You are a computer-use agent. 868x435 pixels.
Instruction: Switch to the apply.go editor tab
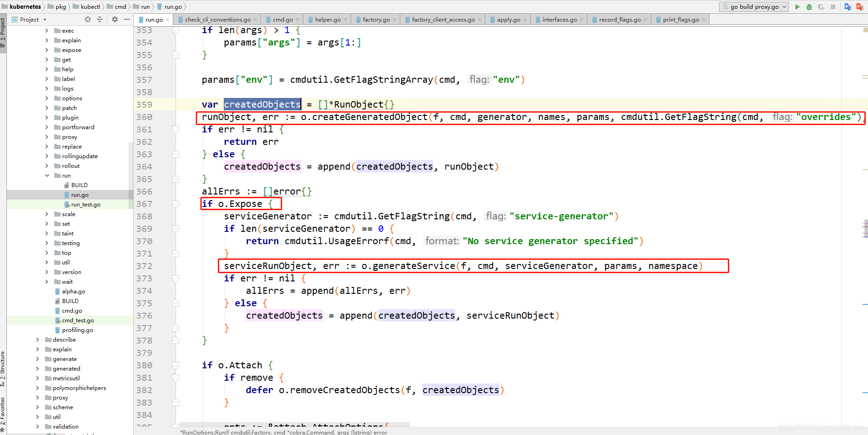point(508,19)
